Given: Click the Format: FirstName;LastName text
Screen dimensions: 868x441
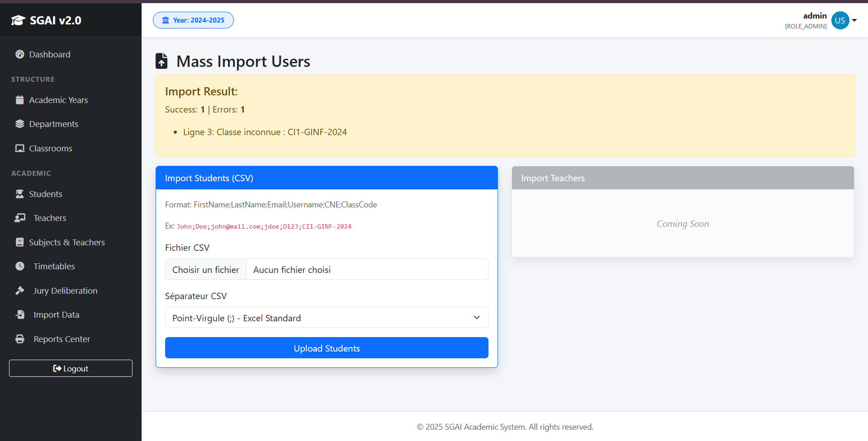Looking at the screenshot, I should click(x=271, y=205).
